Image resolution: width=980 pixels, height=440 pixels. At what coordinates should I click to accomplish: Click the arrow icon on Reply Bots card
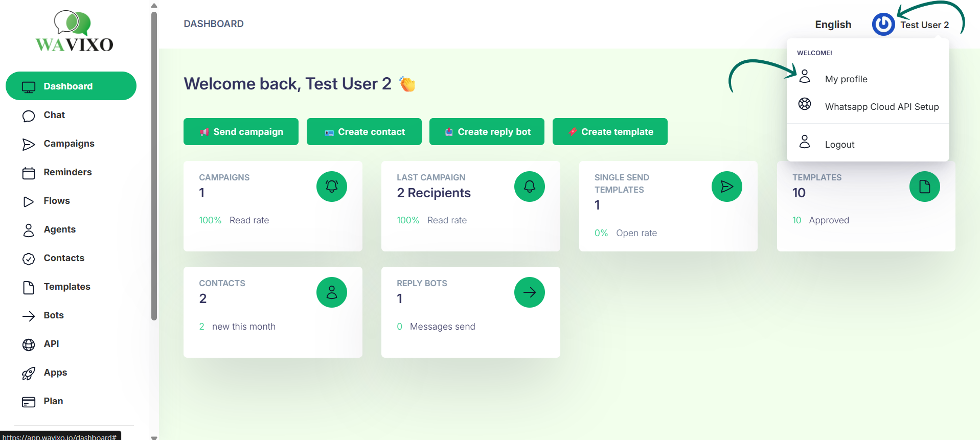(x=529, y=292)
